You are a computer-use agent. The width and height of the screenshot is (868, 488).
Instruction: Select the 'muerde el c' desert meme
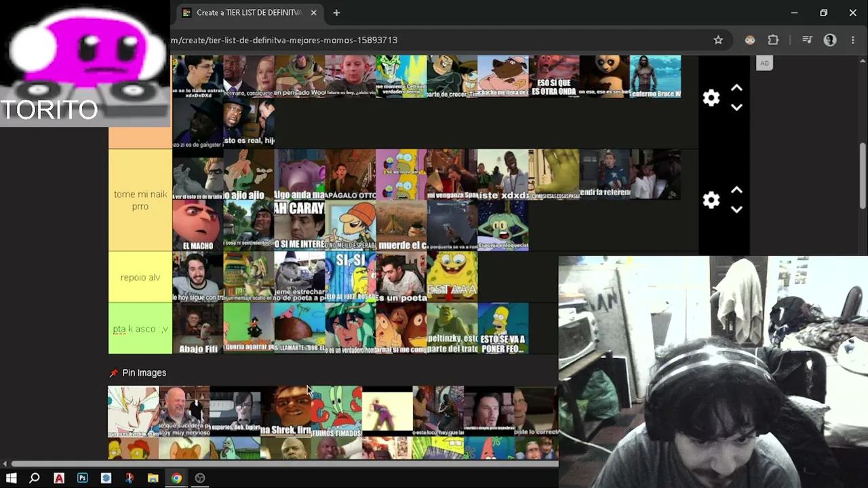401,226
